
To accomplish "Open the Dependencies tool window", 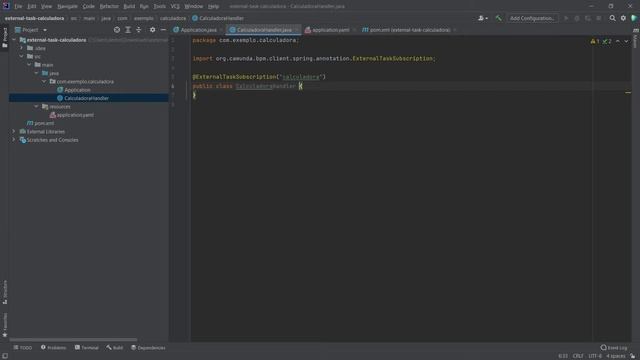I will 148,348.
